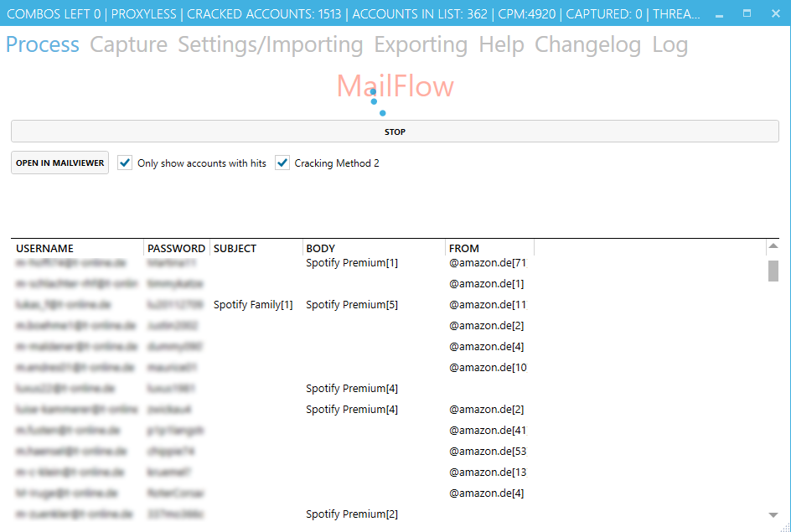Sort by the FROM column header
791x532 pixels.
coord(464,248)
